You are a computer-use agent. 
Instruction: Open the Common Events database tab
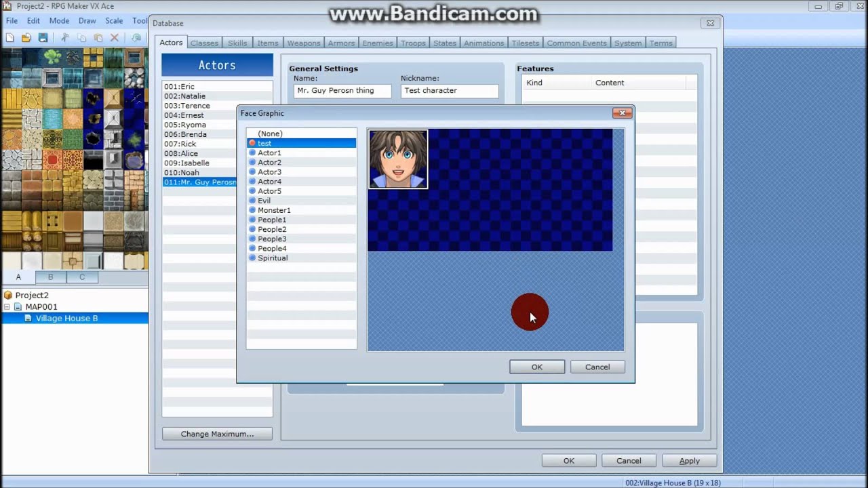pyautogui.click(x=576, y=43)
